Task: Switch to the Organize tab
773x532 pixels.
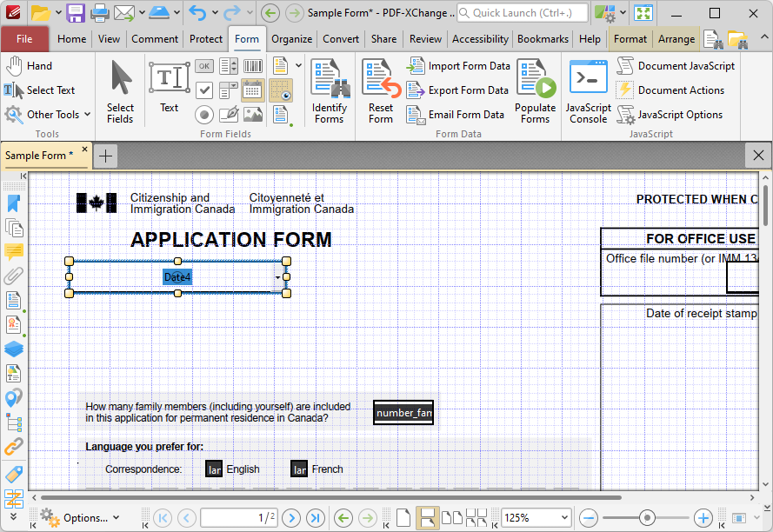Action: click(x=291, y=39)
